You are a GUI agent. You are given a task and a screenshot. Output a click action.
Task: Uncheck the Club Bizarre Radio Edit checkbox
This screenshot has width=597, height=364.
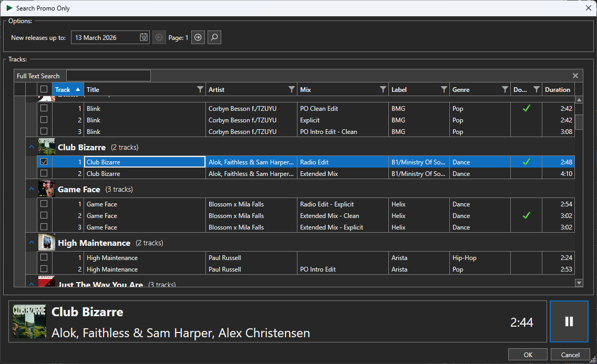(44, 162)
